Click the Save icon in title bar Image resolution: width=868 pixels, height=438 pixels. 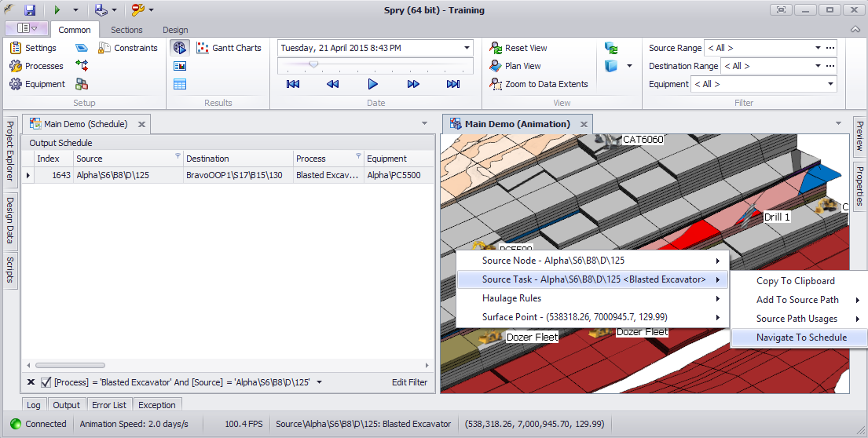[x=30, y=10]
